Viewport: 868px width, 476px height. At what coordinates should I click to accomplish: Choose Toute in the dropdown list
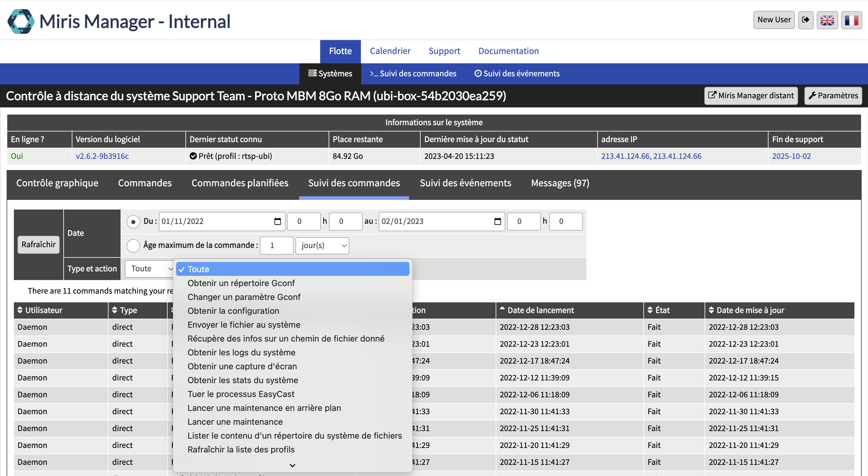(292, 269)
